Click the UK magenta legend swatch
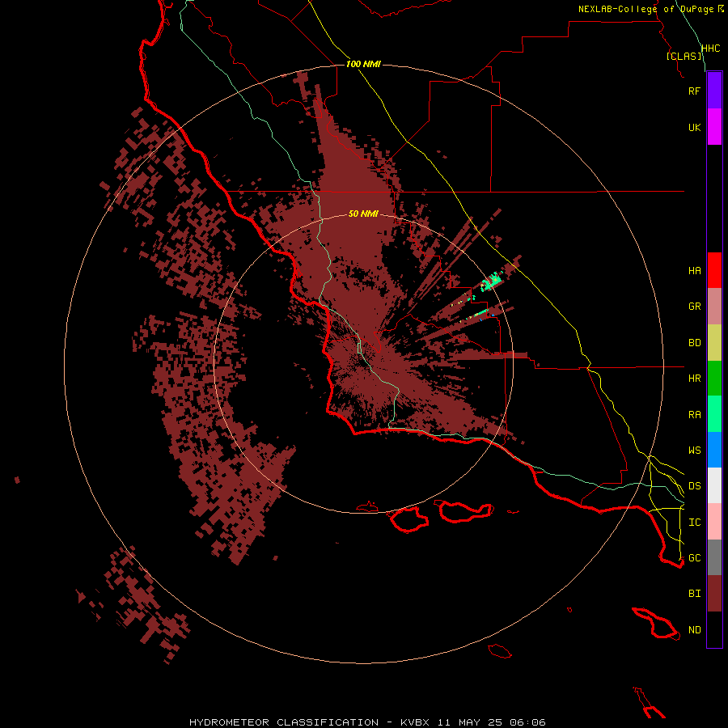 pyautogui.click(x=714, y=127)
